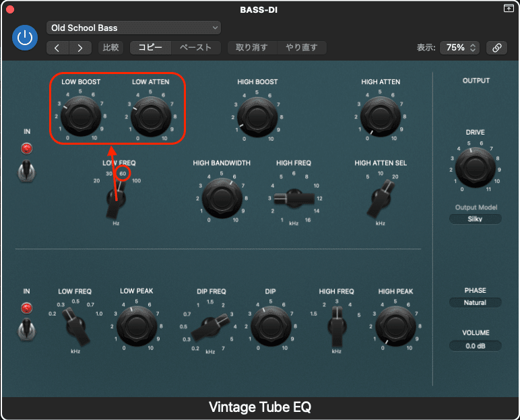Image resolution: width=520 pixels, height=420 pixels.
Task: Select 5 on HIGH ATTEN SEL dial
Action: 368,177
